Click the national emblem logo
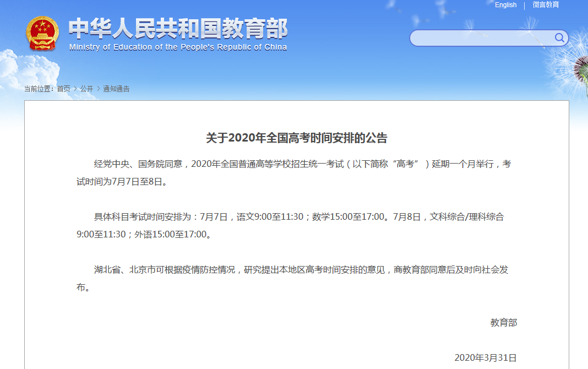This screenshot has height=369, width=588. 42,34
